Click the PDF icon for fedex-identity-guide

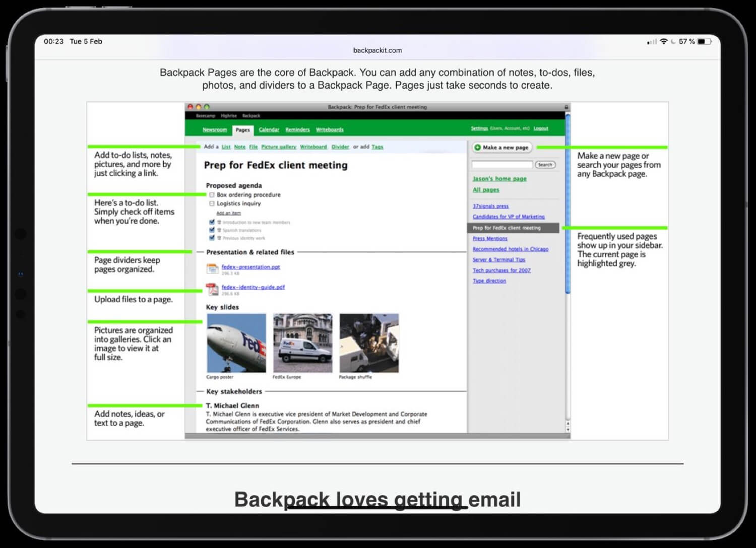(212, 289)
